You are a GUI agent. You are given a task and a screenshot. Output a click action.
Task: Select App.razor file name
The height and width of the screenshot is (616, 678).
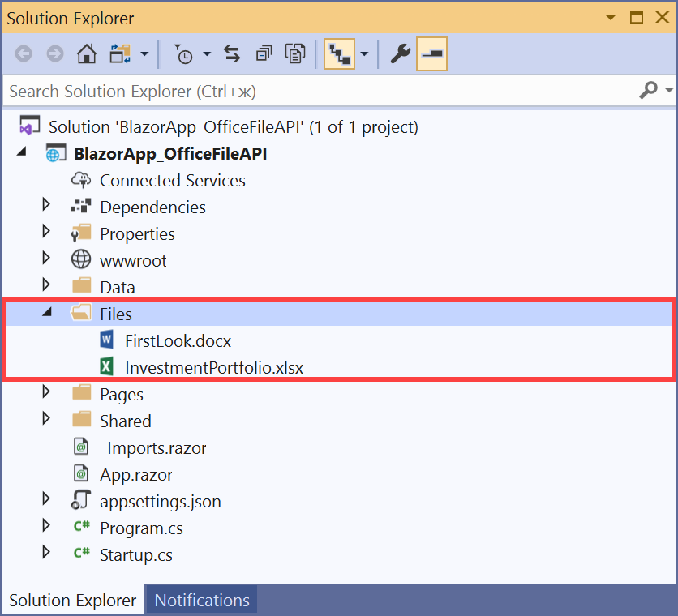pyautogui.click(x=135, y=475)
